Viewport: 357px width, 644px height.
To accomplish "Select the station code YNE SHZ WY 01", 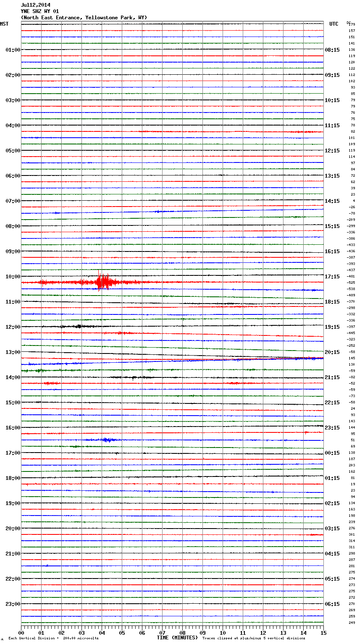I will [x=40, y=11].
